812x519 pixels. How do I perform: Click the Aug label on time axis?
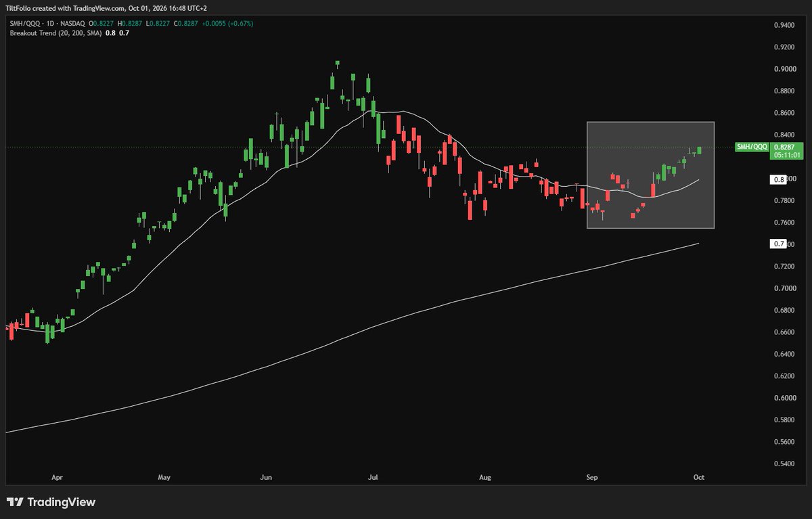coord(485,478)
